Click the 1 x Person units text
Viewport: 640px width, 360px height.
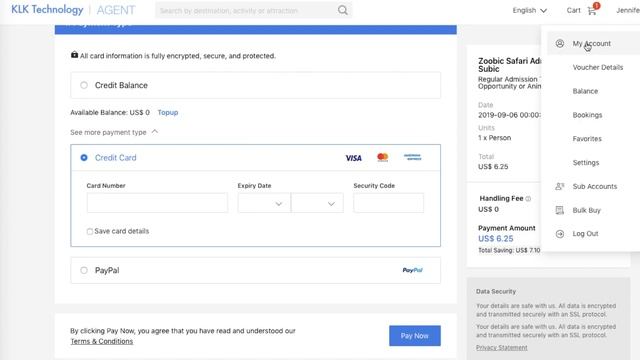point(494,138)
